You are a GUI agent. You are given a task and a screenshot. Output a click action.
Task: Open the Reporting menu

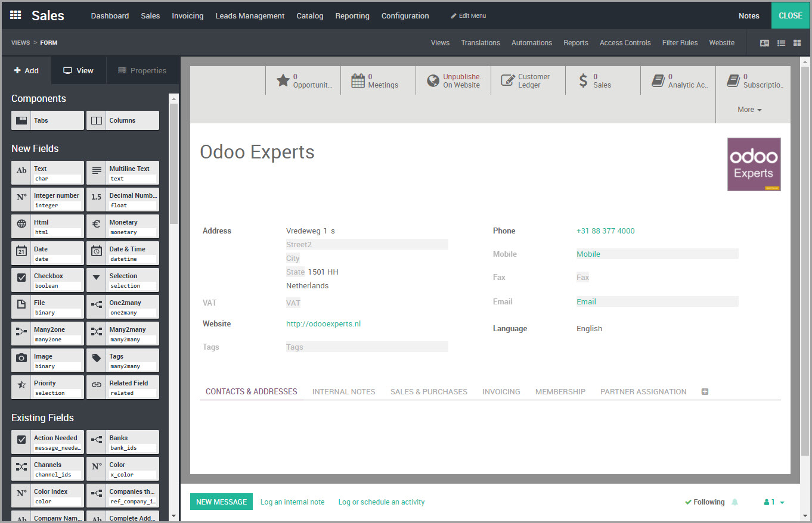point(352,15)
